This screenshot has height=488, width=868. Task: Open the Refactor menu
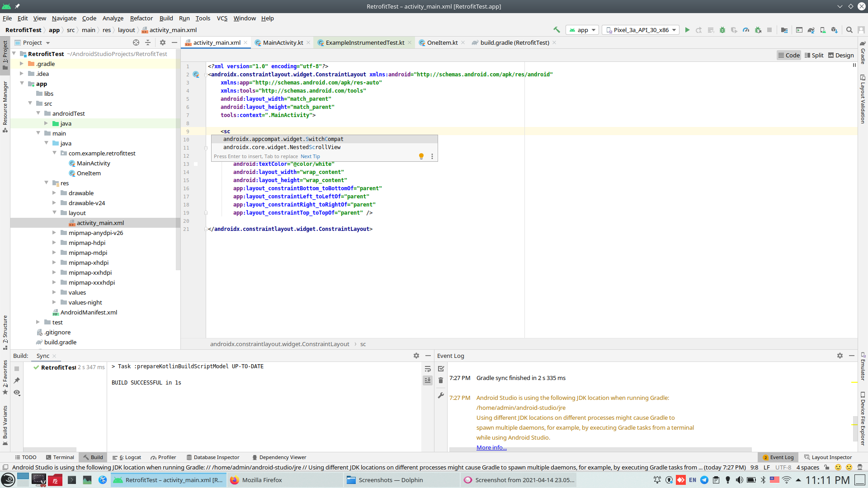(141, 18)
